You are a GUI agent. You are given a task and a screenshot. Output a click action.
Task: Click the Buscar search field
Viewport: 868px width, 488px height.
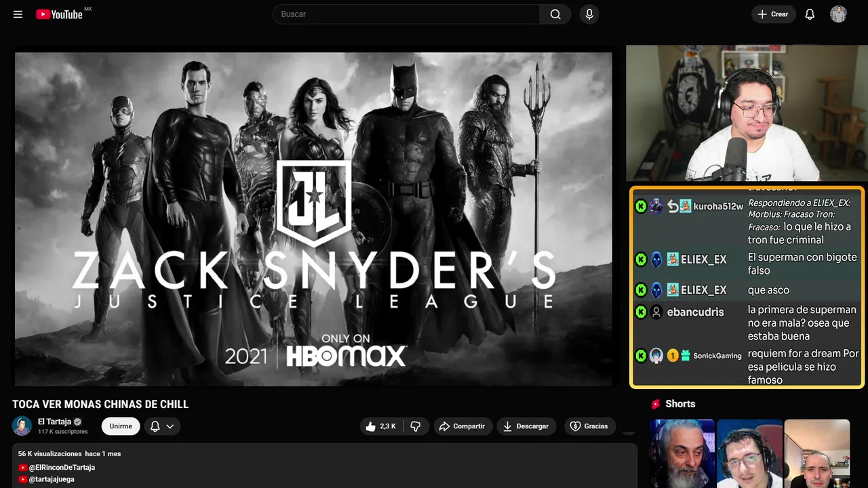(406, 14)
